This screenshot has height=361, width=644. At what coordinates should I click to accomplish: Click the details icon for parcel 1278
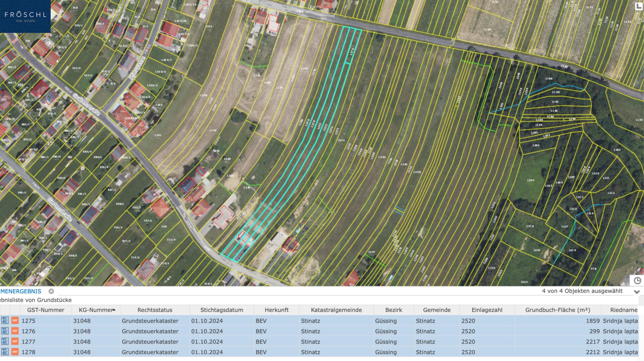tap(5, 352)
